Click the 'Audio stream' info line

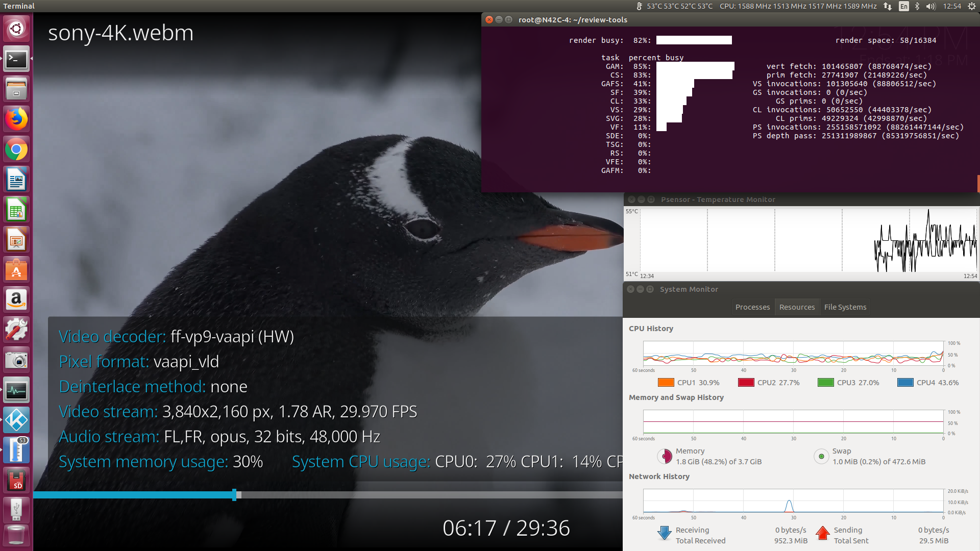[x=219, y=437]
